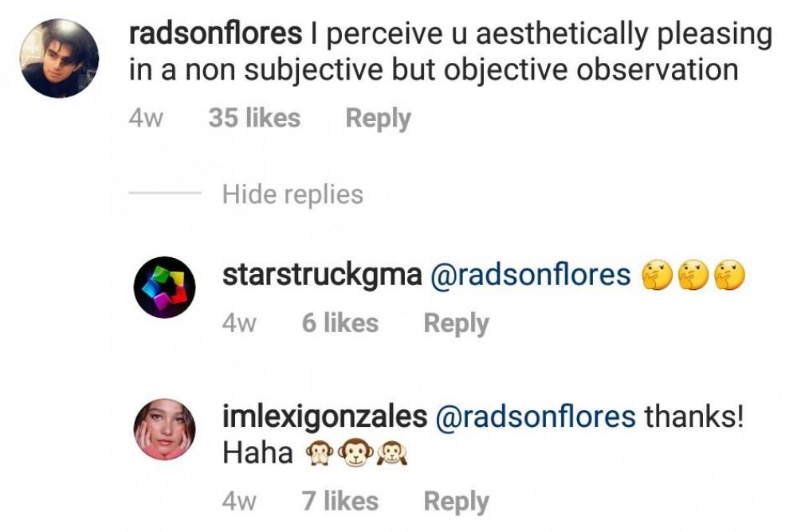Reply to starstruckgma comment
The width and height of the screenshot is (797, 532).
coord(456,323)
